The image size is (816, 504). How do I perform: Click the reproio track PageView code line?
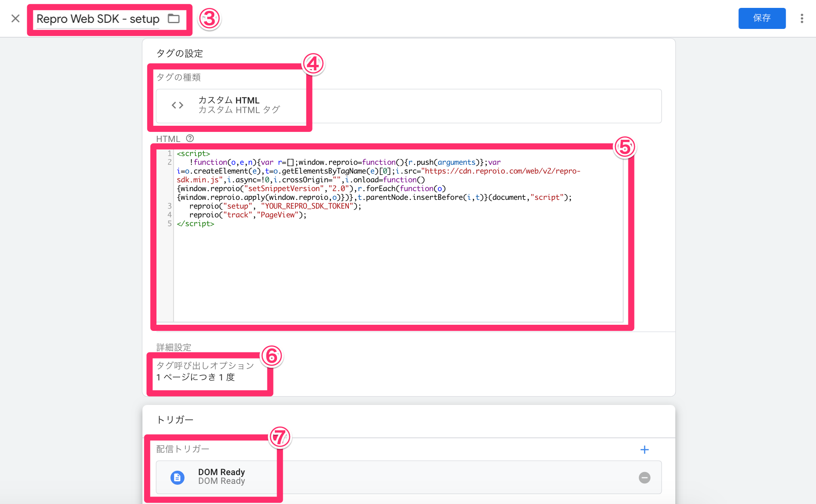(x=248, y=215)
